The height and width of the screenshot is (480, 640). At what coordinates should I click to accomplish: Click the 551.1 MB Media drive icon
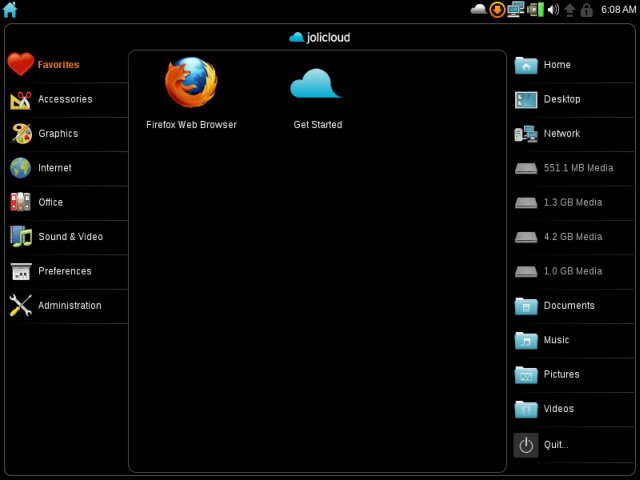[526, 168]
